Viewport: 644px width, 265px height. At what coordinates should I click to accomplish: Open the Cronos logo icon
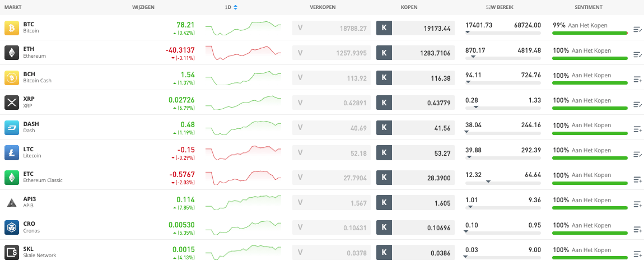12,227
